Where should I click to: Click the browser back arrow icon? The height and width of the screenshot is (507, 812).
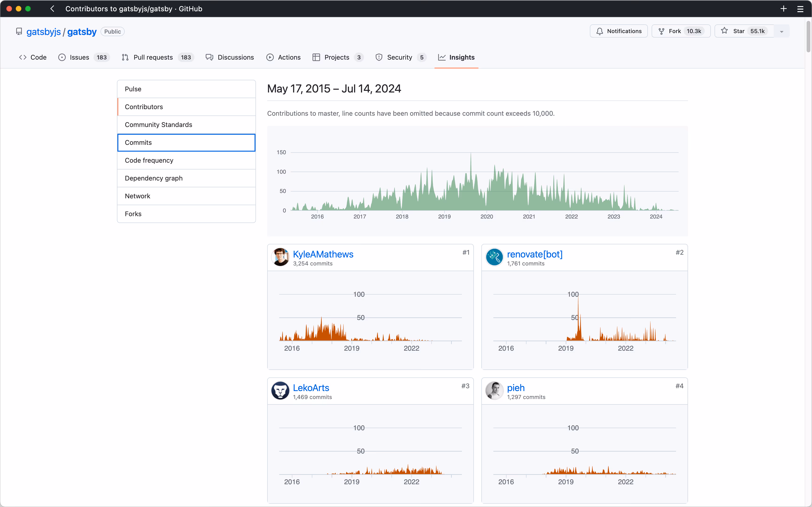pos(52,9)
